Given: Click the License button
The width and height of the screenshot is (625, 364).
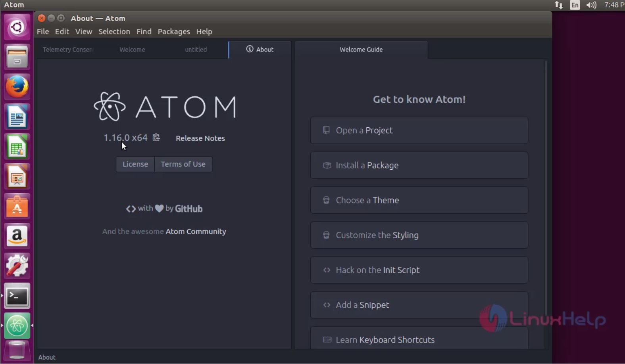Looking at the screenshot, I should click(x=135, y=164).
